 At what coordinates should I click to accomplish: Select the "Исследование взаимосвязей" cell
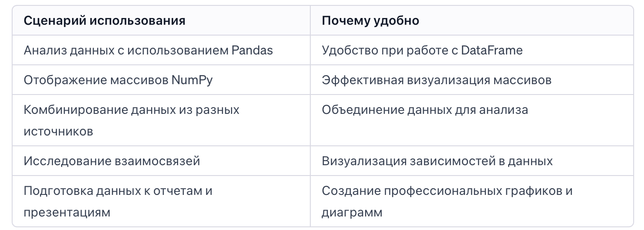[x=112, y=161]
